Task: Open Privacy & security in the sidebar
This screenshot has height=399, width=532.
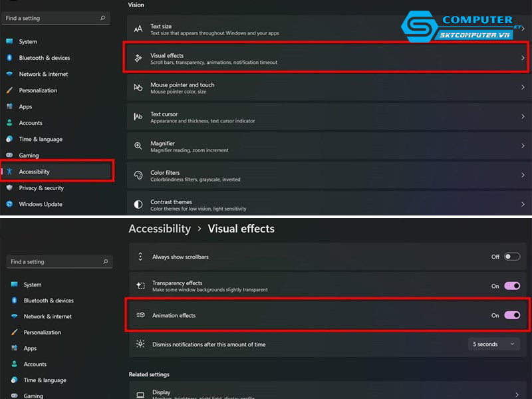Action: click(41, 188)
